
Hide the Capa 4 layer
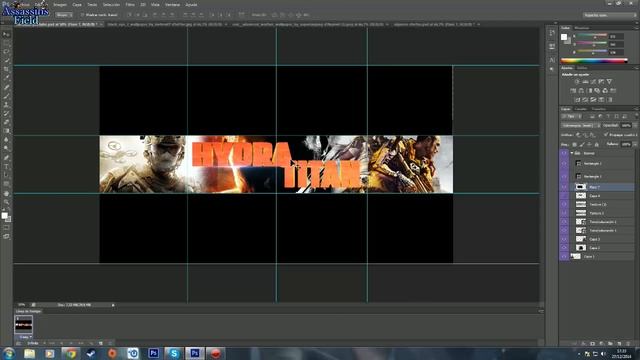coord(564,196)
